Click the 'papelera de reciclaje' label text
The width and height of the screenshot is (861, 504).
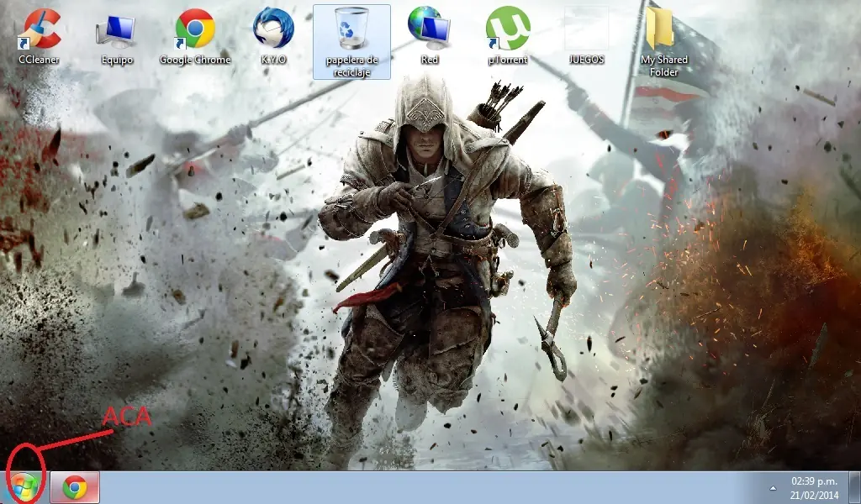[x=351, y=66]
